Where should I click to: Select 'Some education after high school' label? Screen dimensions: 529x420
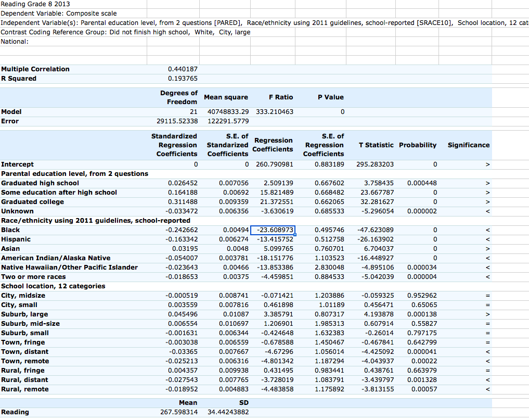point(59,193)
